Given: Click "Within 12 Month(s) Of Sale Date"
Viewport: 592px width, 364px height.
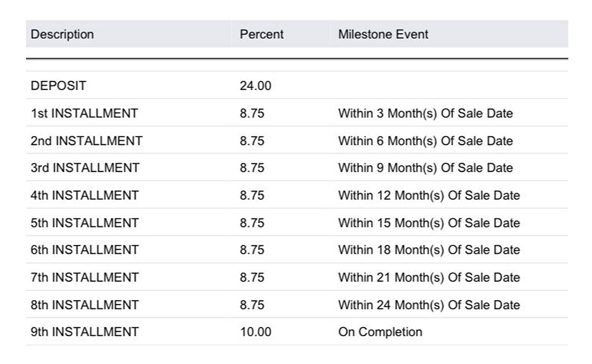Looking at the screenshot, I should [429, 196].
